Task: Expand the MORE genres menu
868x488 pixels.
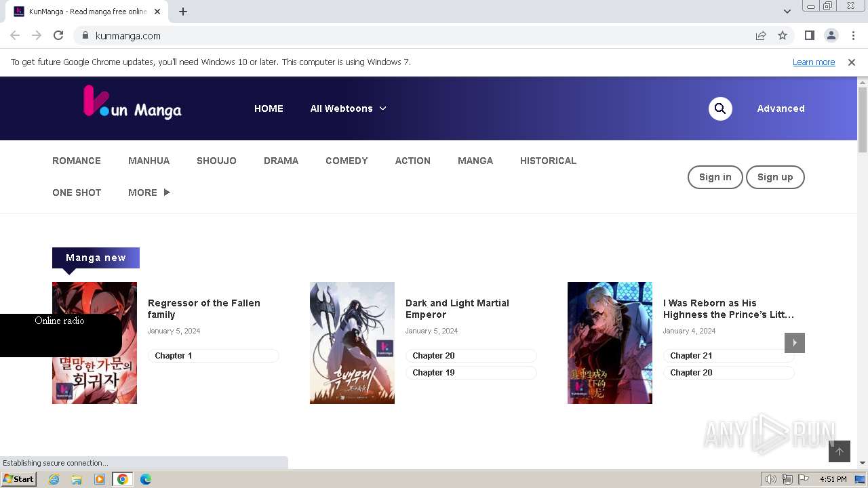Action: (149, 192)
